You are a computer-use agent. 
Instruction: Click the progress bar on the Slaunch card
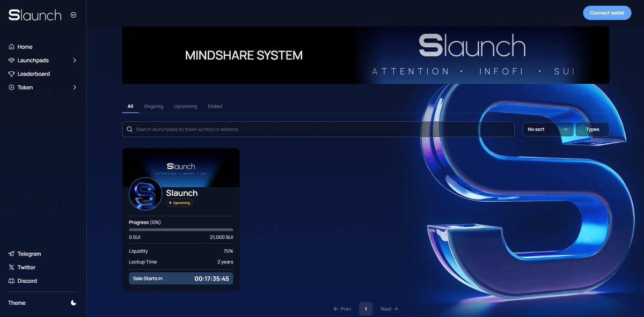pyautogui.click(x=181, y=229)
